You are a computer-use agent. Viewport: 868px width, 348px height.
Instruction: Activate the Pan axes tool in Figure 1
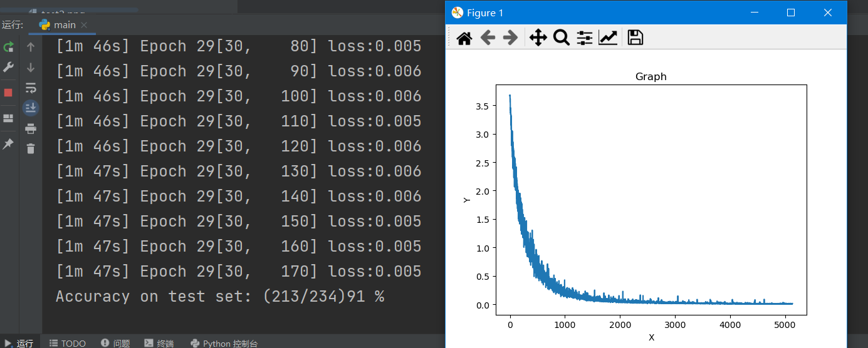click(538, 38)
